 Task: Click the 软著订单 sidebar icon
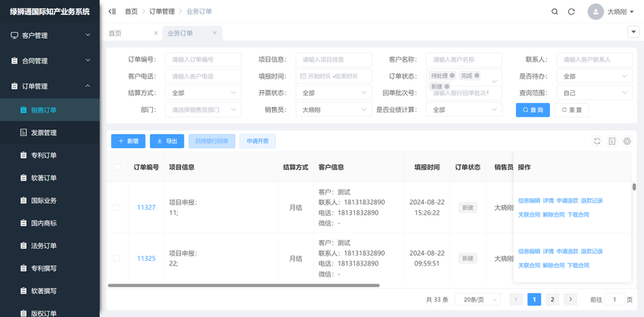point(23,178)
